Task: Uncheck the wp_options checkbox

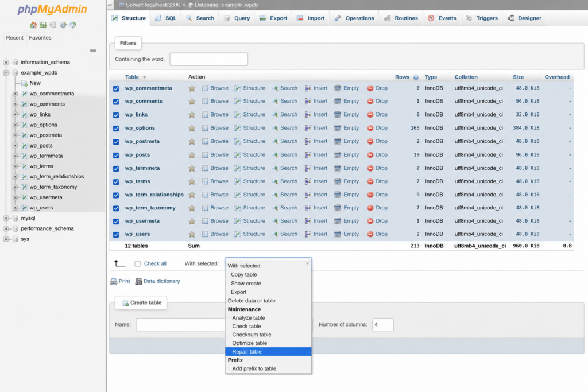Action: [116, 129]
